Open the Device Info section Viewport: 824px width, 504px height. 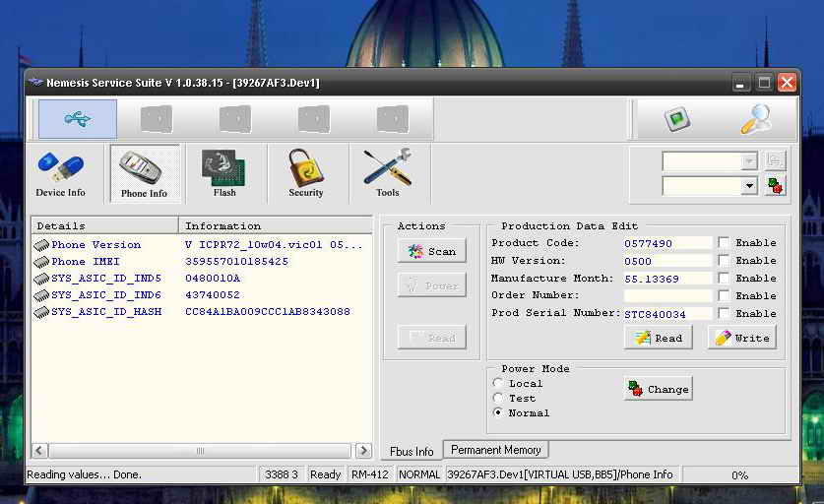pos(60,174)
